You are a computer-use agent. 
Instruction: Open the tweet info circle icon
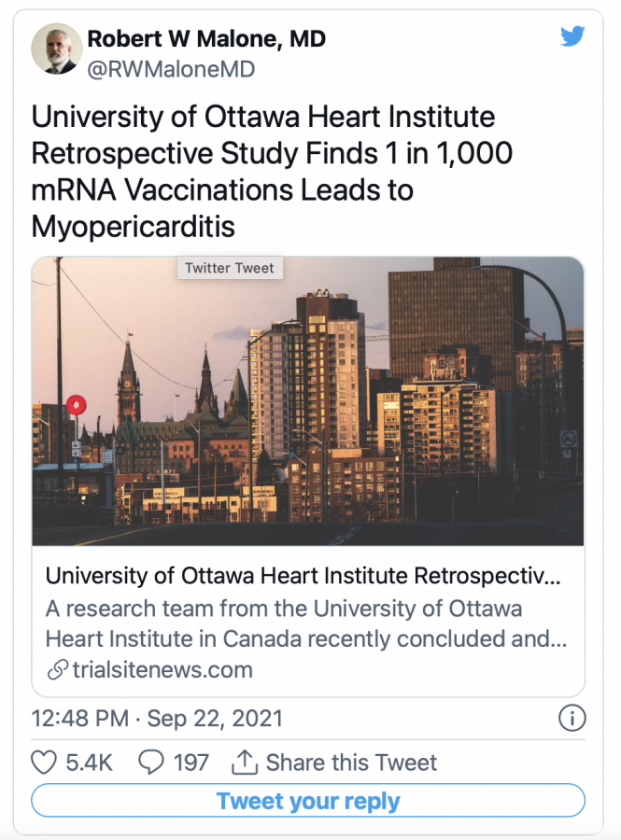[572, 719]
